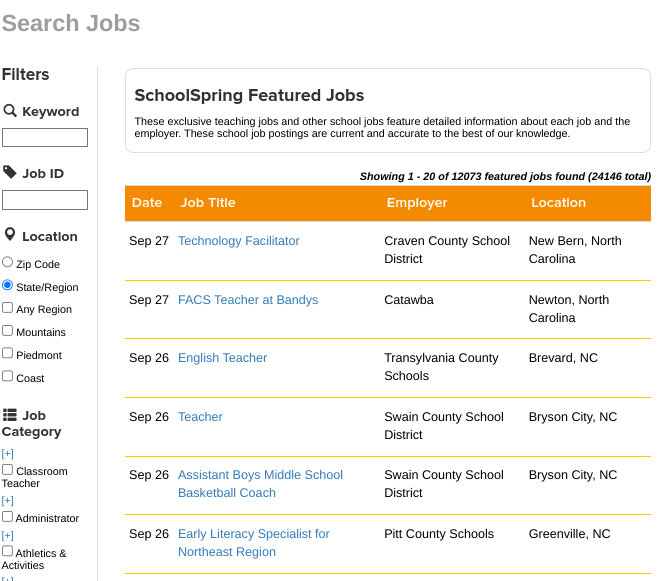Enable the Mountains region filter
Viewport: 660px width, 581px height.
pyautogui.click(x=8, y=331)
